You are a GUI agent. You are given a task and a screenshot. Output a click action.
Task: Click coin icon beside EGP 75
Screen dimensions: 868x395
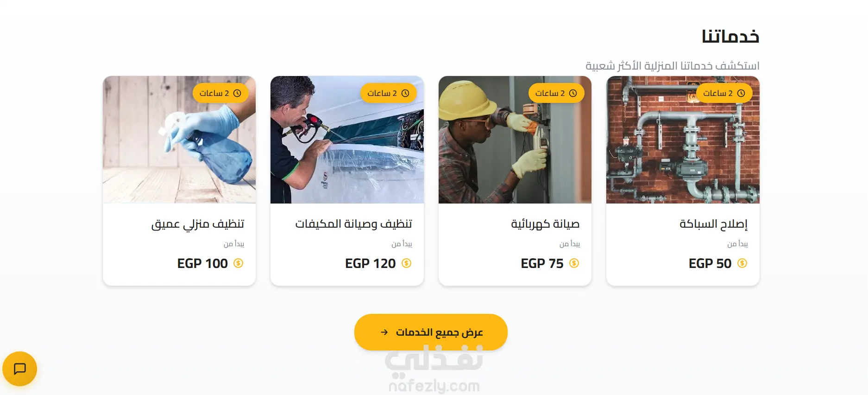[x=574, y=263]
